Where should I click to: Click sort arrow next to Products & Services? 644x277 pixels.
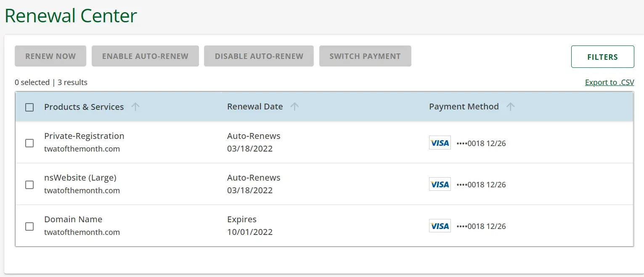(x=135, y=107)
